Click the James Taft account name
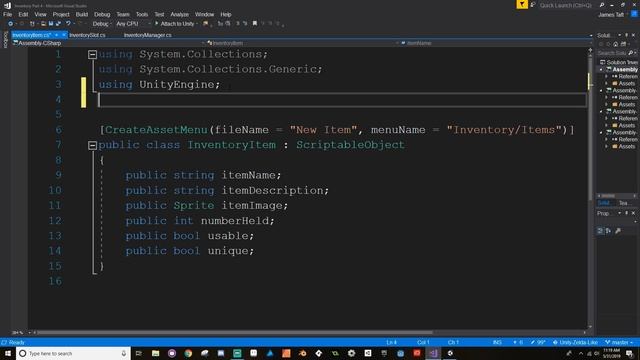 (611, 15)
